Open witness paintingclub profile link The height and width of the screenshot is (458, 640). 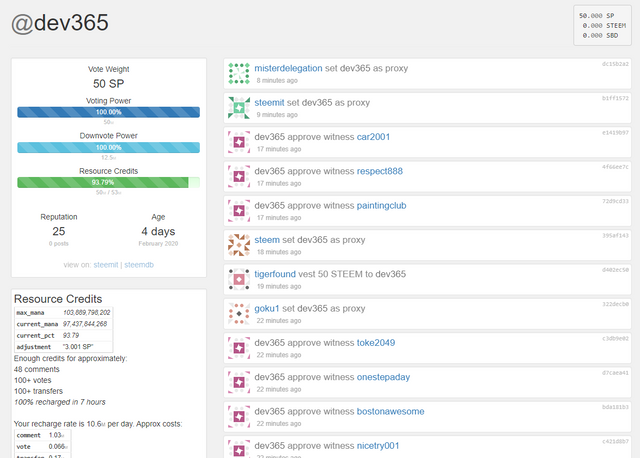[x=381, y=205]
